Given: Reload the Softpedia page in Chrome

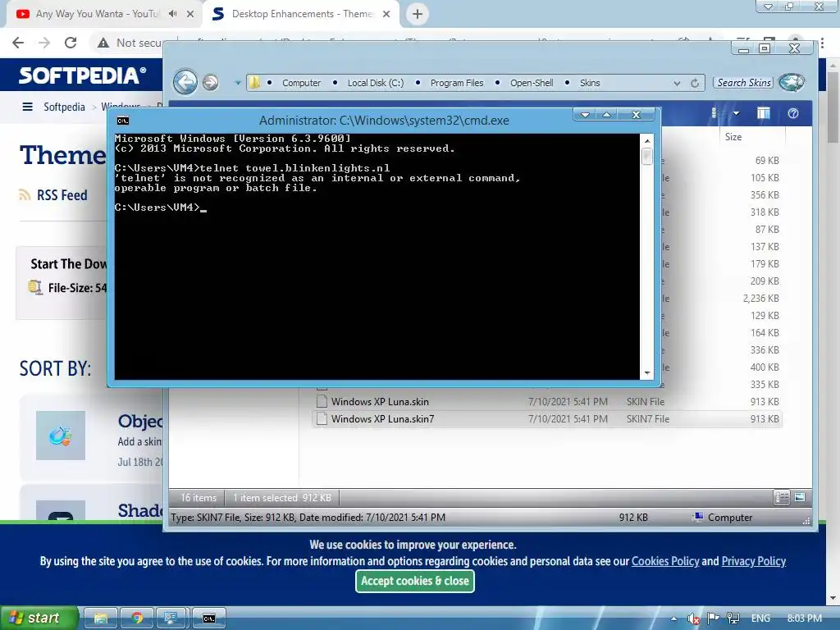Looking at the screenshot, I should click(71, 43).
